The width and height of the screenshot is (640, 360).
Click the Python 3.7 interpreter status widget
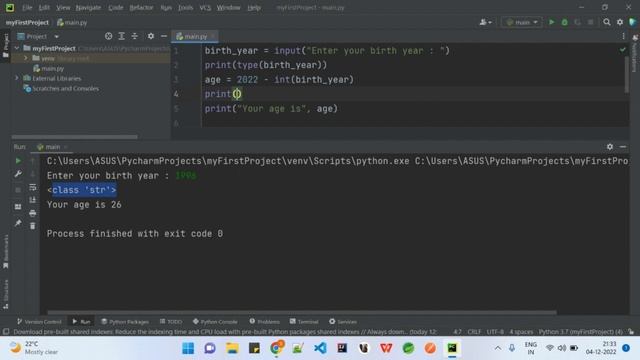[580, 332]
